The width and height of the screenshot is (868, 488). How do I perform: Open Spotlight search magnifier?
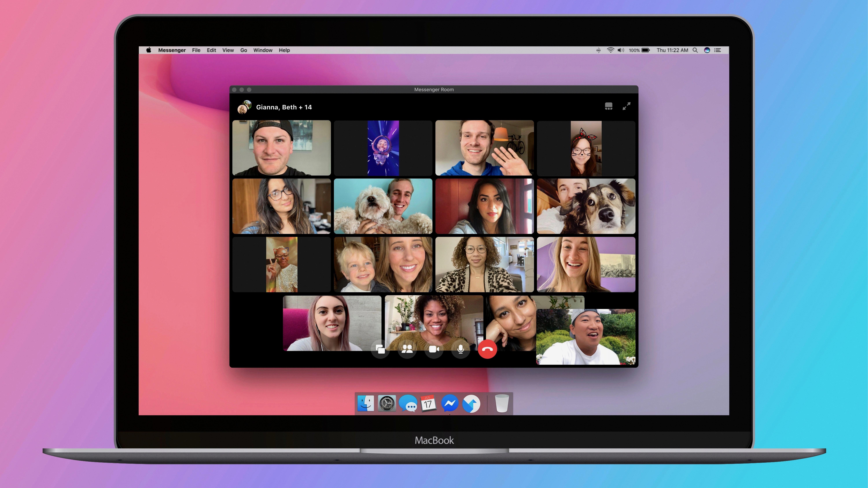[695, 50]
